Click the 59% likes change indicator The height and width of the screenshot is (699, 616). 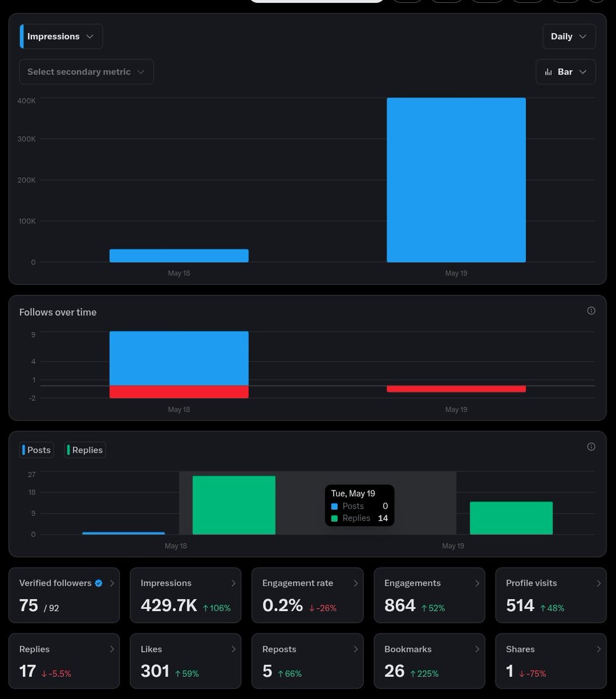pyautogui.click(x=186, y=673)
